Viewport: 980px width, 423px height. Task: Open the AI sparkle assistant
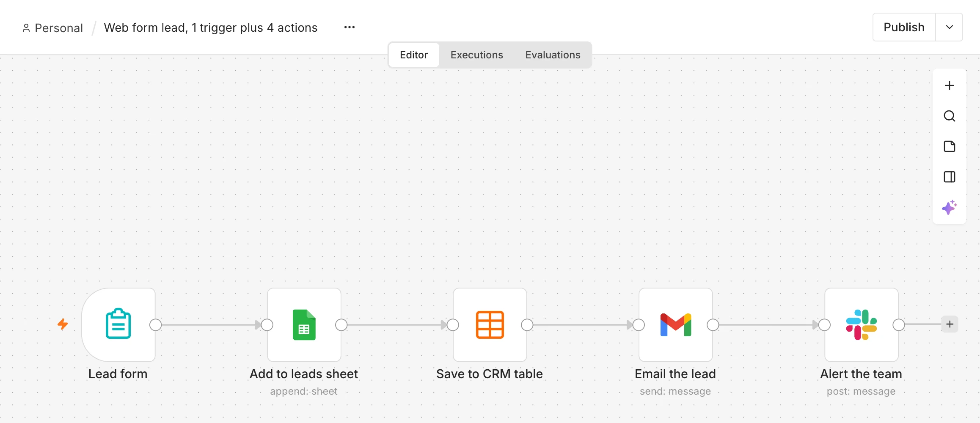coord(950,207)
